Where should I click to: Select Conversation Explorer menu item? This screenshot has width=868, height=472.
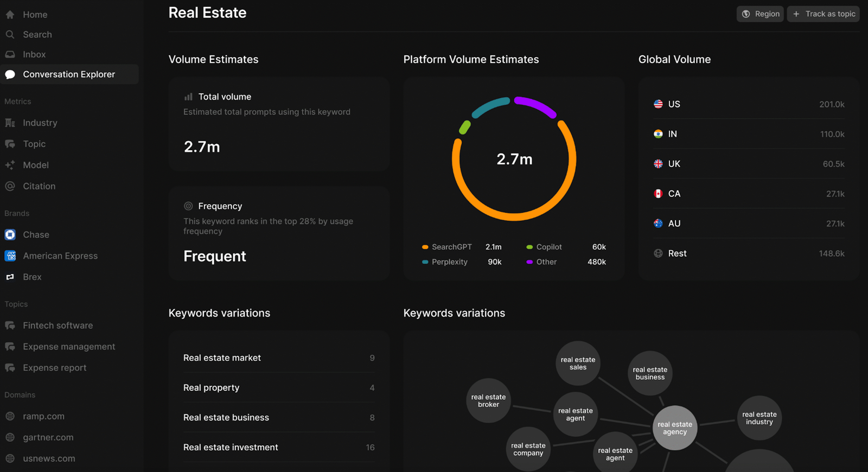tap(69, 74)
